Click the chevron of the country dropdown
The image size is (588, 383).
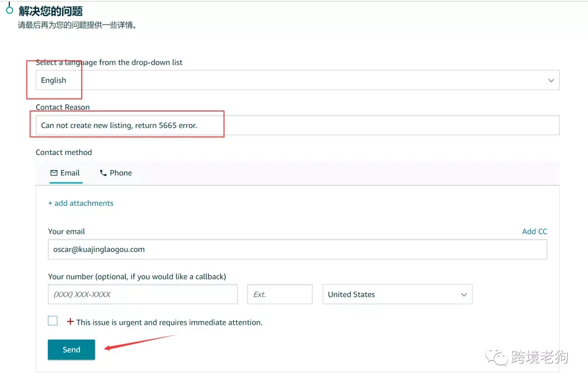464,294
